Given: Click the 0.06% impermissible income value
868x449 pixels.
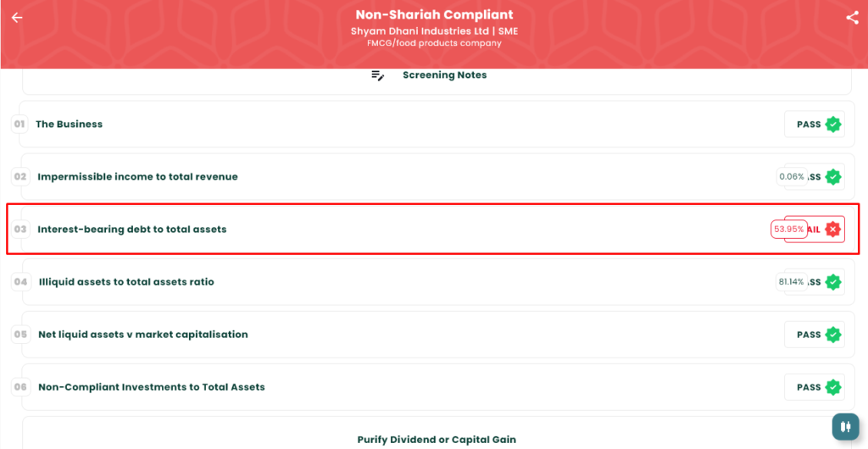Looking at the screenshot, I should 791,177.
